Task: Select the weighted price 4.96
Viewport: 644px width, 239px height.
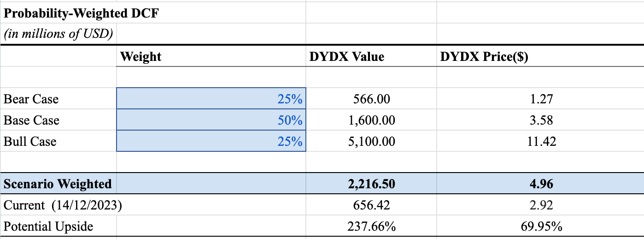Action: tap(540, 184)
